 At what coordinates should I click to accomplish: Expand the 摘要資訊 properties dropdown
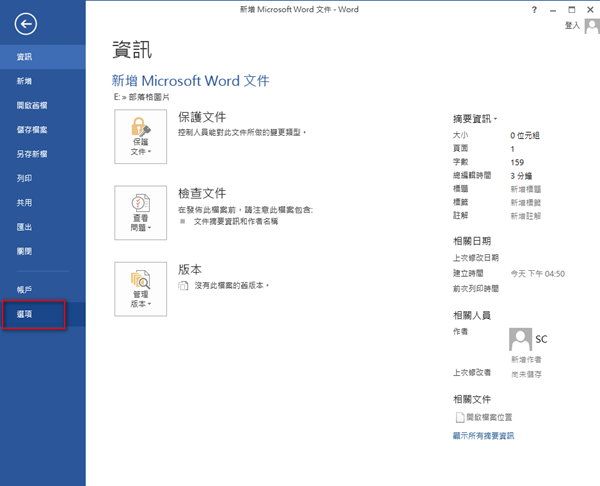coord(475,119)
